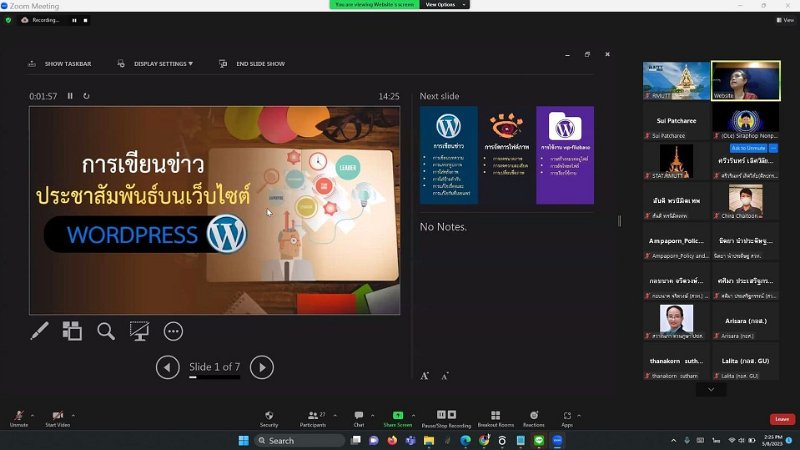Screen dimensions: 800x450
Task: Select the RMUTT participant video tile
Action: point(676,81)
